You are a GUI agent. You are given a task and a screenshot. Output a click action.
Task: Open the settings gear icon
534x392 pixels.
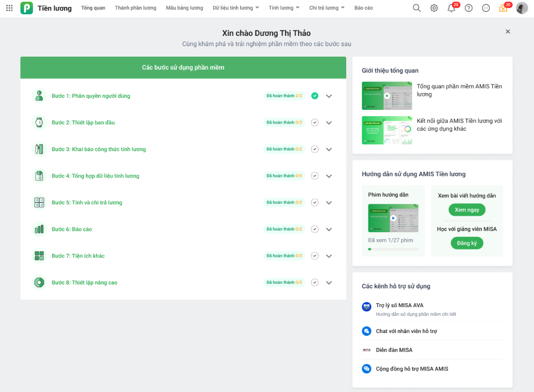click(x=434, y=8)
